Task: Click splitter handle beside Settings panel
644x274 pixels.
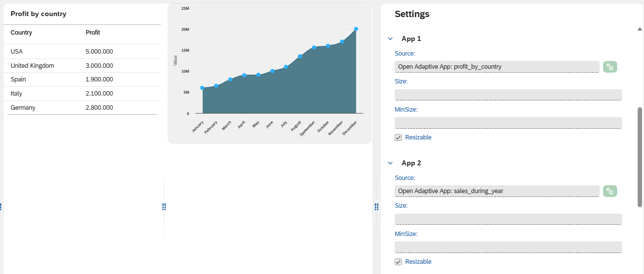Action: point(377,207)
